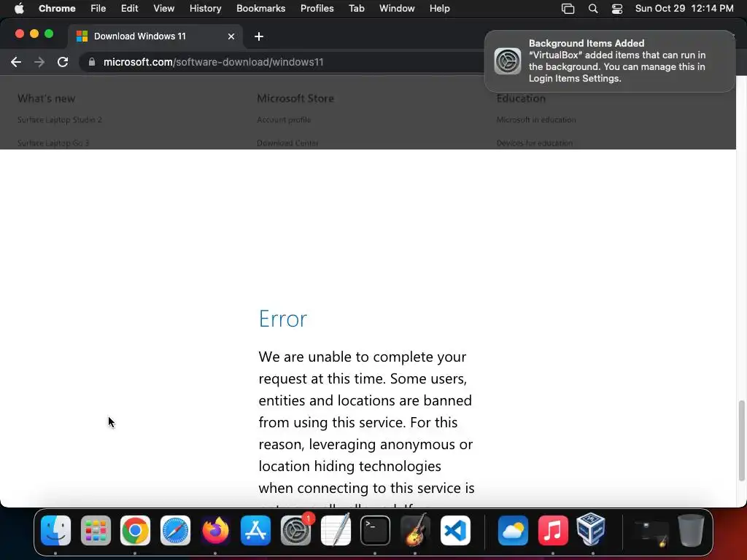This screenshot has width=747, height=560.
Task: Open a new Chrome tab
Action: point(259,36)
